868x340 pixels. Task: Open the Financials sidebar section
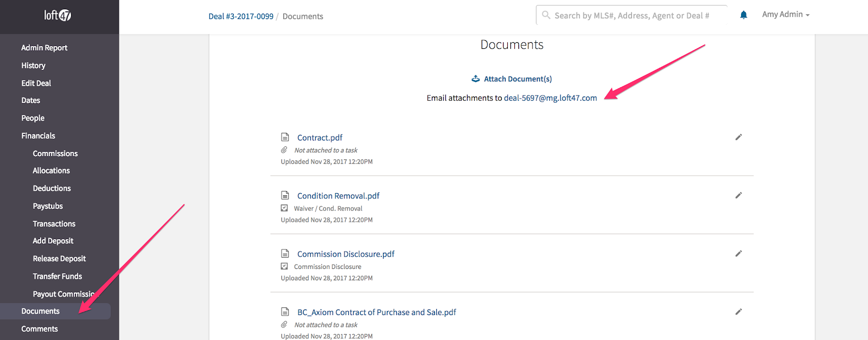tap(38, 136)
